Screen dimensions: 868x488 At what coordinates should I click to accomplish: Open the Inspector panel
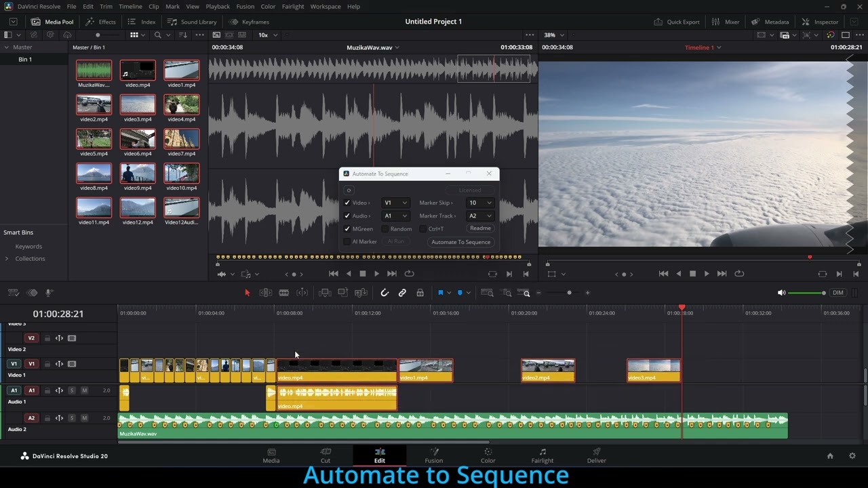click(820, 22)
